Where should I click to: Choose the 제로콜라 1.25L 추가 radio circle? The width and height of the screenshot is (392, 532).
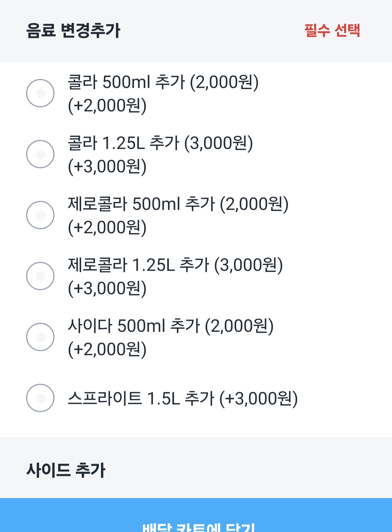(40, 276)
